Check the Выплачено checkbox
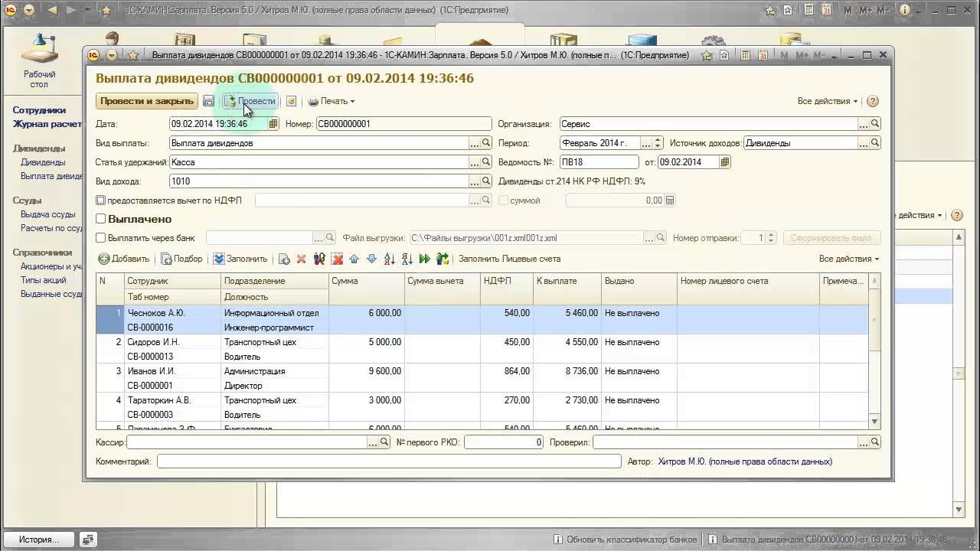The image size is (980, 551). (x=100, y=219)
